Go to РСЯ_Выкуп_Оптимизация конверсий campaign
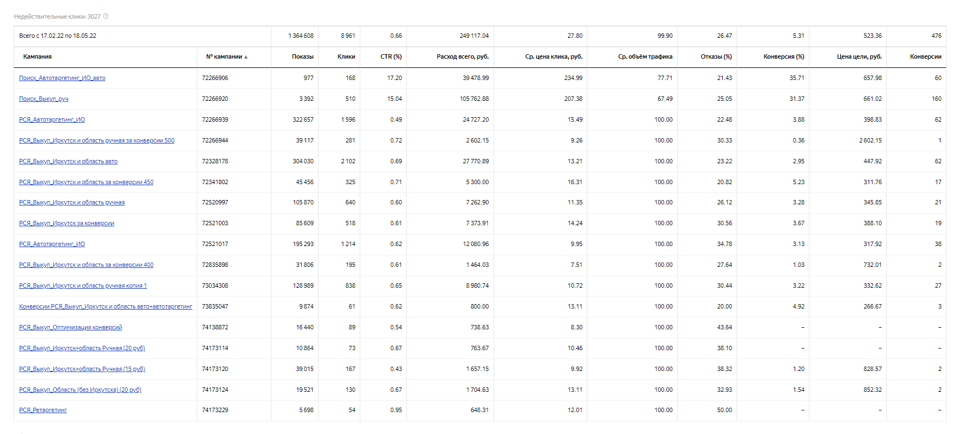Image resolution: width=980 pixels, height=434 pixels. coord(70,327)
